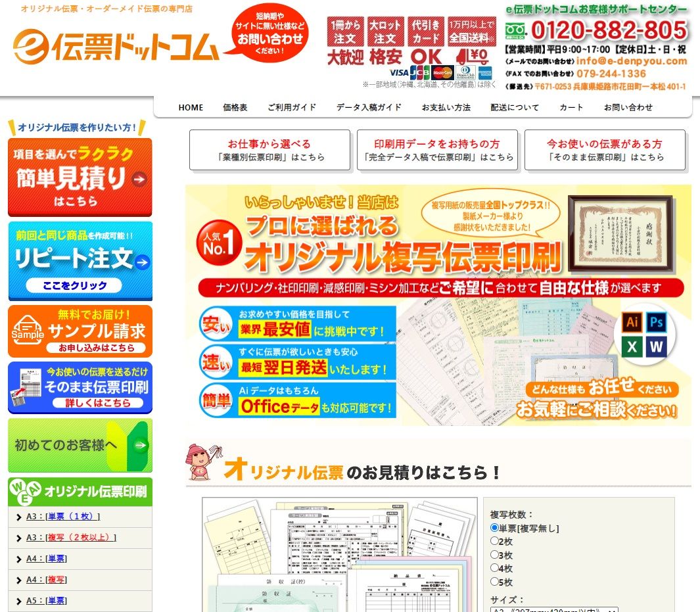Open the データ入稿ガイド menu item
Image resolution: width=700 pixels, height=612 pixels.
tap(369, 108)
